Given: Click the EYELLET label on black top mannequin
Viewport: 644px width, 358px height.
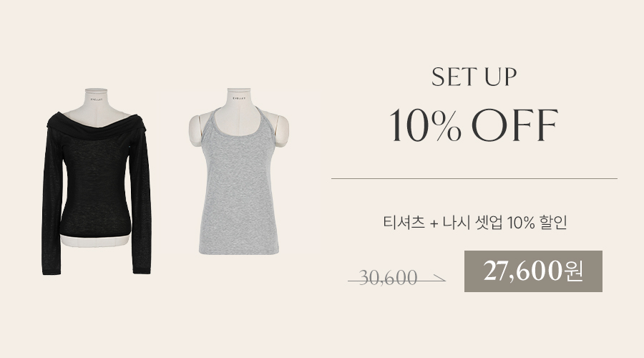Looking at the screenshot, I should tap(96, 99).
